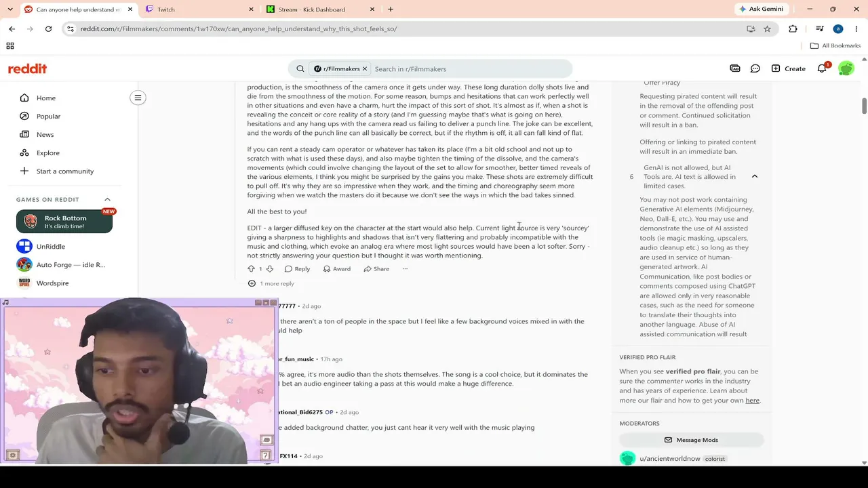Remove the r/Filmmakers search filter
868x488 pixels.
pos(365,68)
